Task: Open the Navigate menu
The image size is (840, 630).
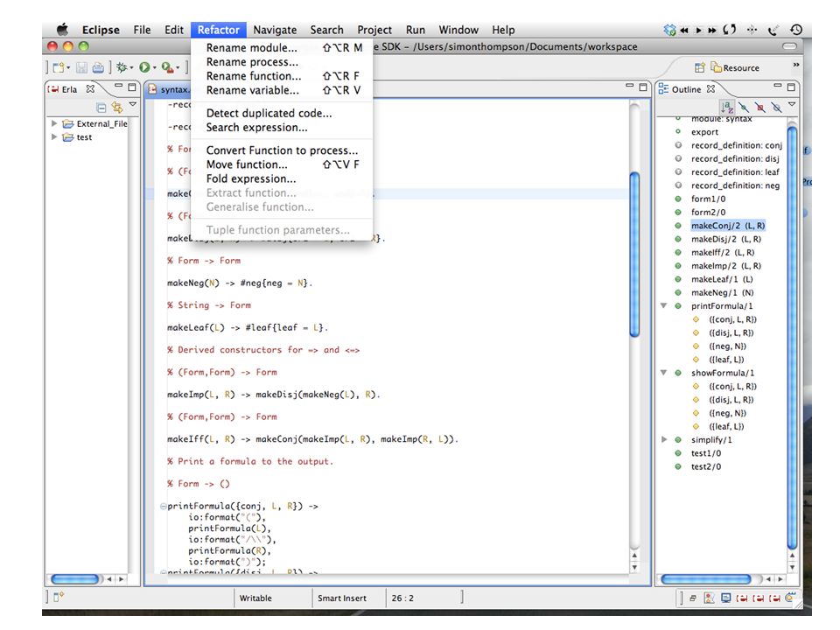Action: point(275,30)
